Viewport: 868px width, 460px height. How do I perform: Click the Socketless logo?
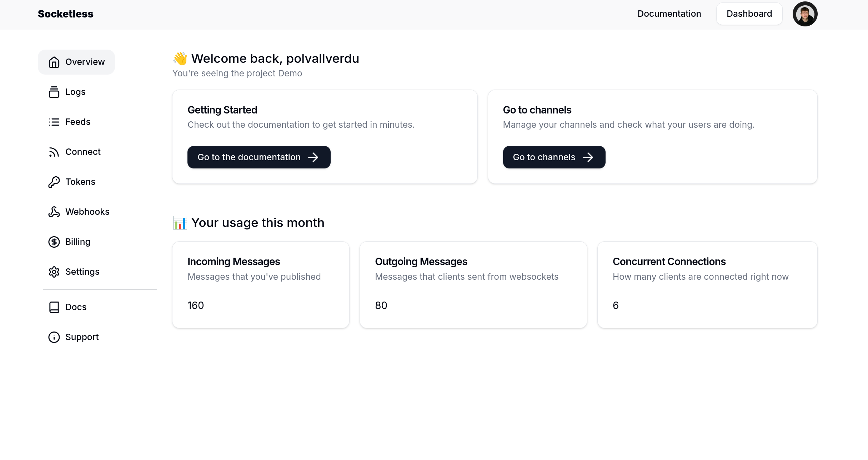[x=66, y=14]
